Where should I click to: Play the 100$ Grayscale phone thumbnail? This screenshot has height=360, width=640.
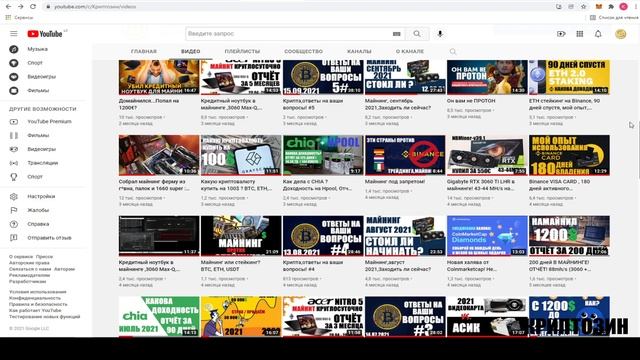coord(241,155)
